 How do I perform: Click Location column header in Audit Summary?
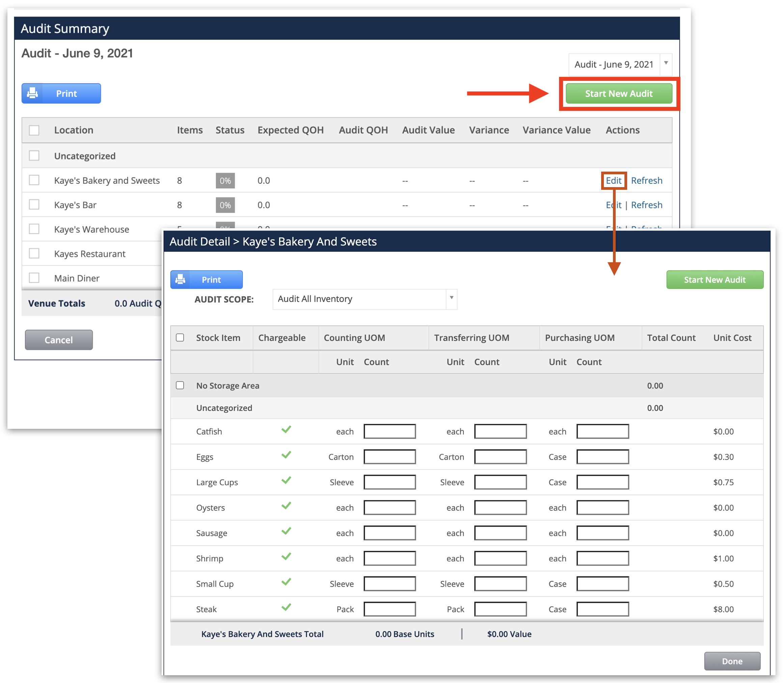tap(74, 130)
